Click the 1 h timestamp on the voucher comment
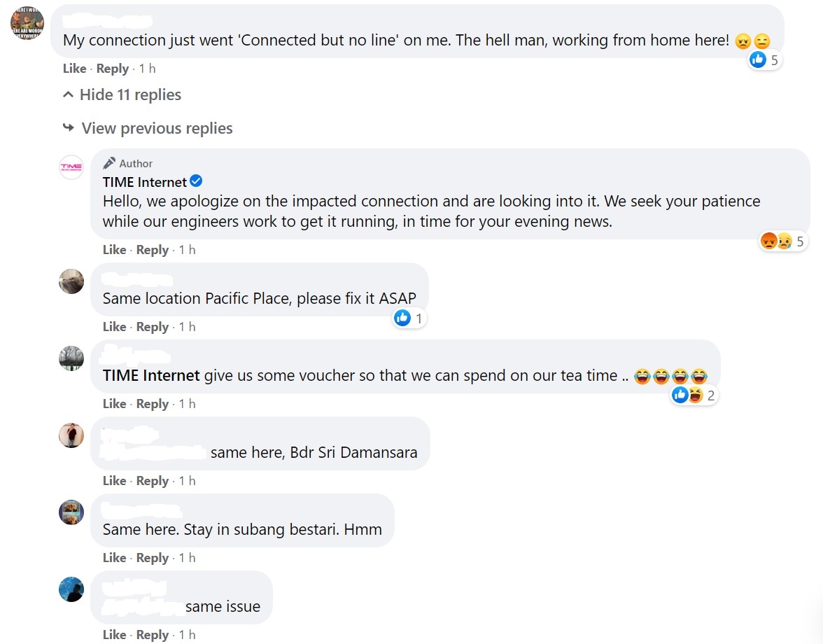Screen dimensions: 823x644 (187, 404)
